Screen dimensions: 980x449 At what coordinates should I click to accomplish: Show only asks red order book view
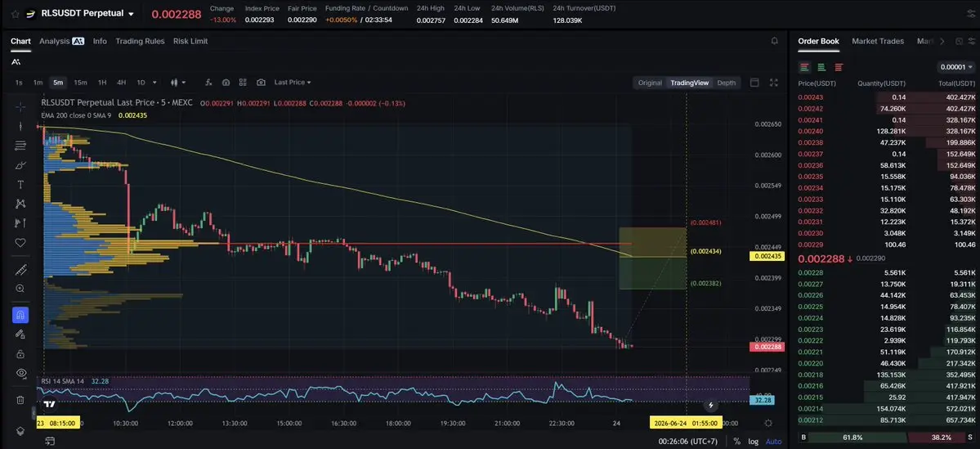839,67
